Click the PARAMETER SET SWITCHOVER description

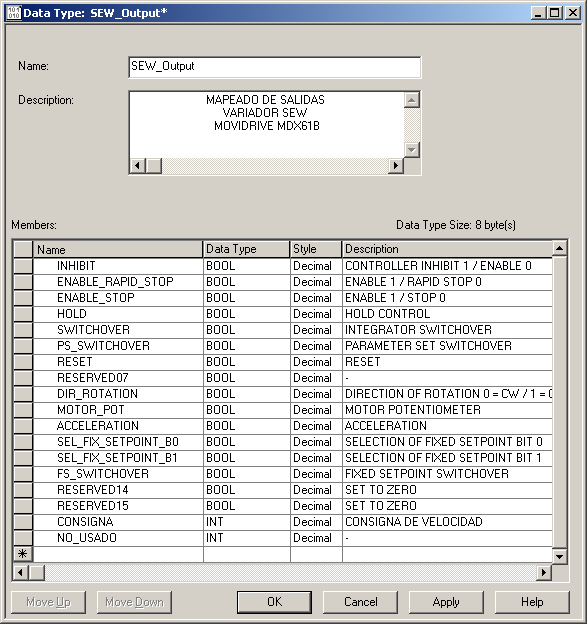click(x=447, y=346)
